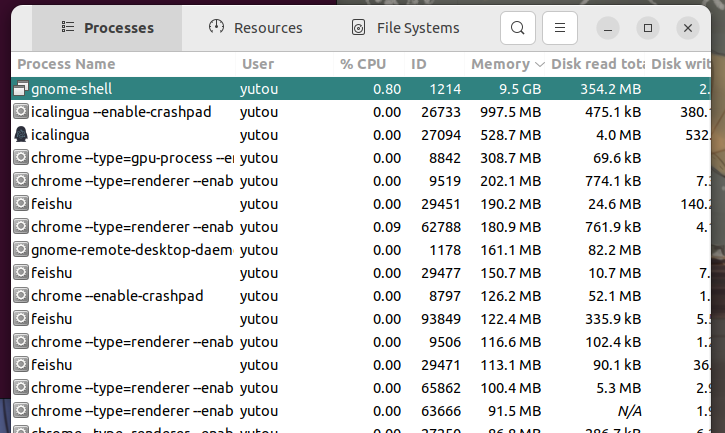Minimize the System Monitor window
Screen dimensions: 725x433
point(608,28)
